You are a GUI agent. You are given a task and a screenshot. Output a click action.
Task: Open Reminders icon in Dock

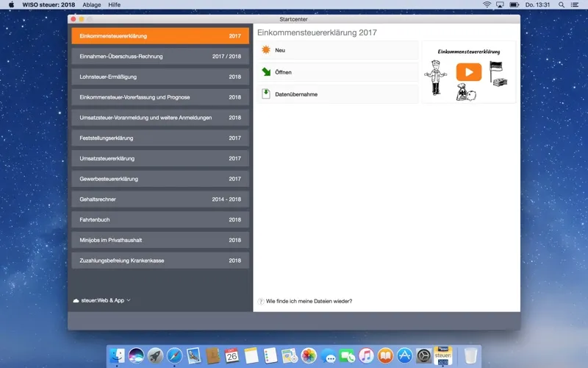270,355
